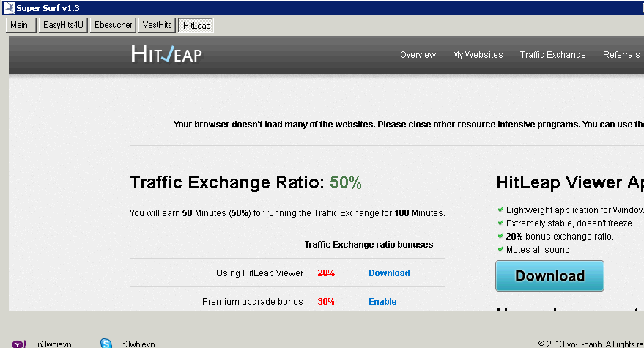Screen dimensions: 644x348
Task: Click the 2013 copyright notice
Action: 591,344
